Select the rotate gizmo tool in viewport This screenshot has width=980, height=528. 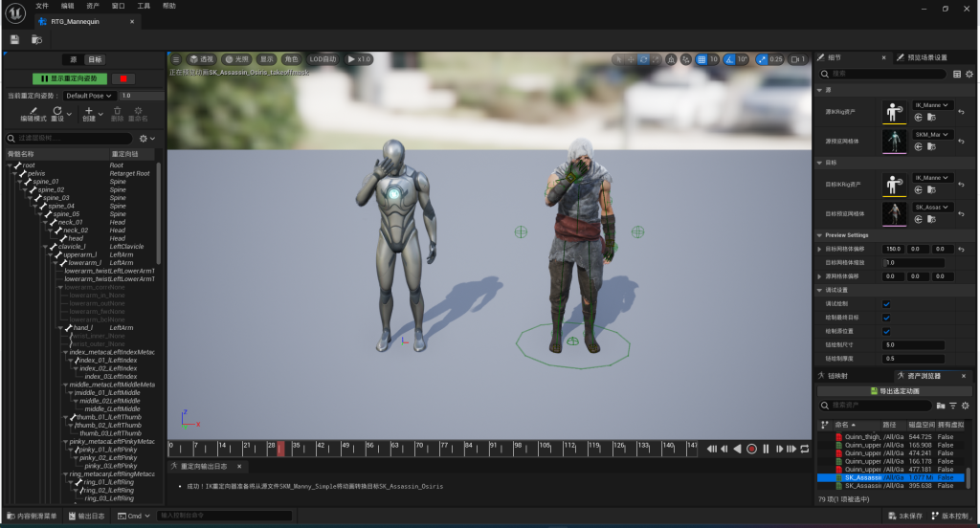point(644,59)
